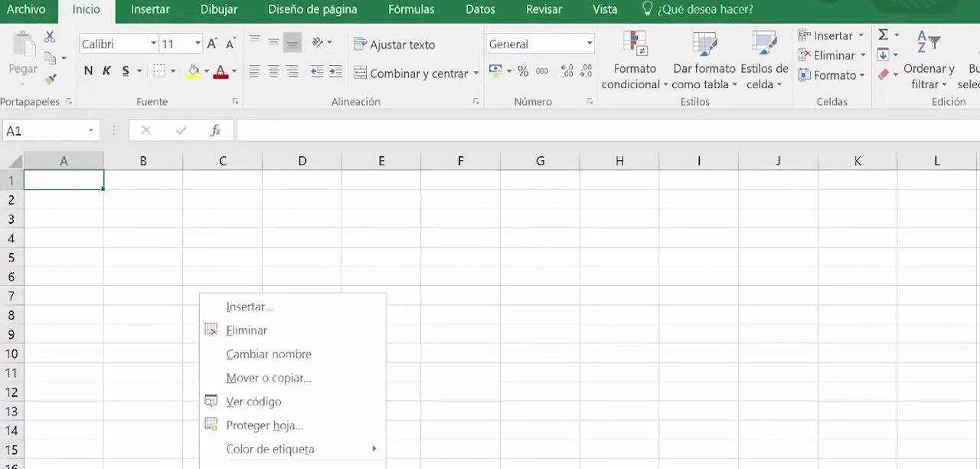Screen dimensions: 980x469
Task: Decrease decimal places icon
Action: [x=586, y=71]
